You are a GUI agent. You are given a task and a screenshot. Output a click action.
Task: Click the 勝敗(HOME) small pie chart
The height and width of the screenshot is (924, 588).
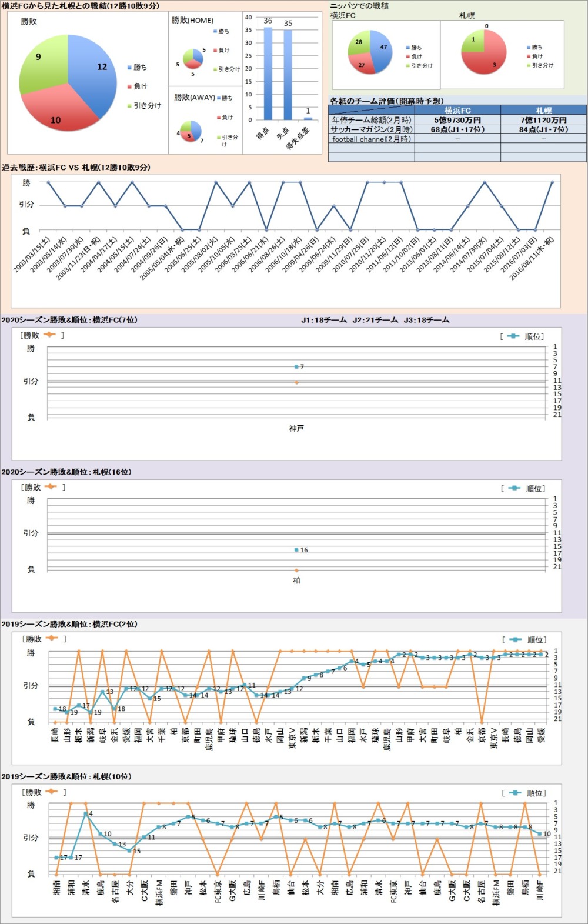pyautogui.click(x=192, y=58)
